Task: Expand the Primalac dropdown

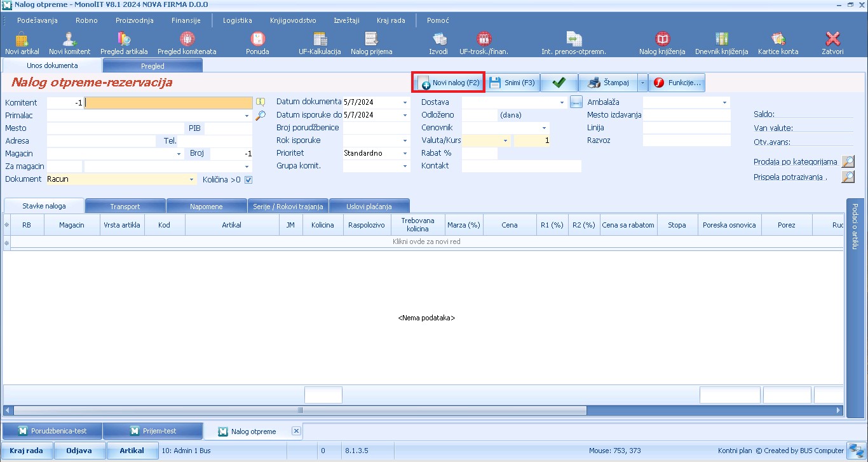Action: click(x=247, y=116)
